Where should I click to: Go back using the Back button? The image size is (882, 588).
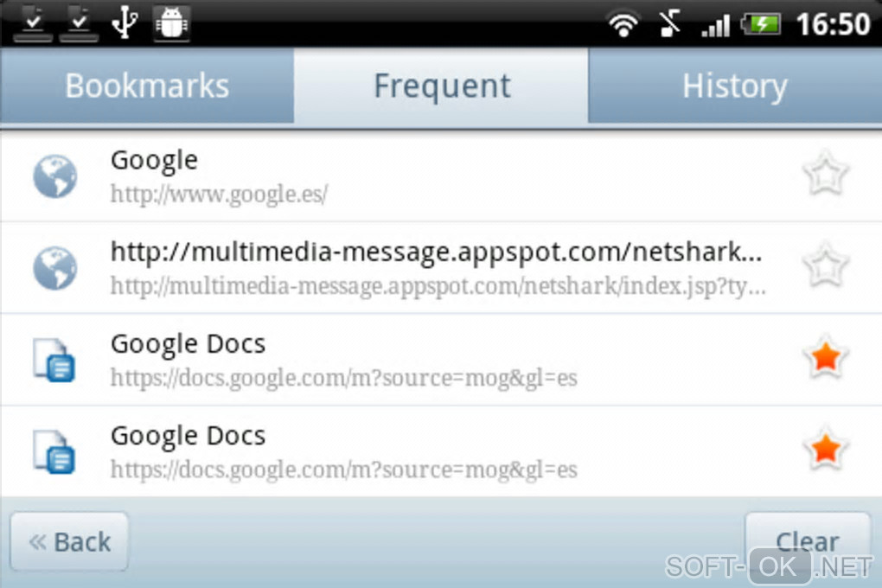click(x=69, y=541)
